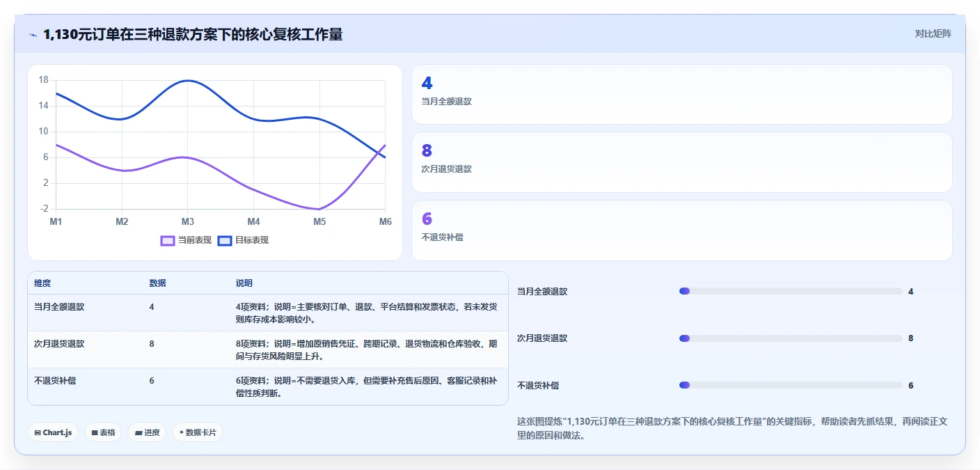Select the 数据卡片 tag chip
This screenshot has width=980, height=470.
[x=198, y=432]
